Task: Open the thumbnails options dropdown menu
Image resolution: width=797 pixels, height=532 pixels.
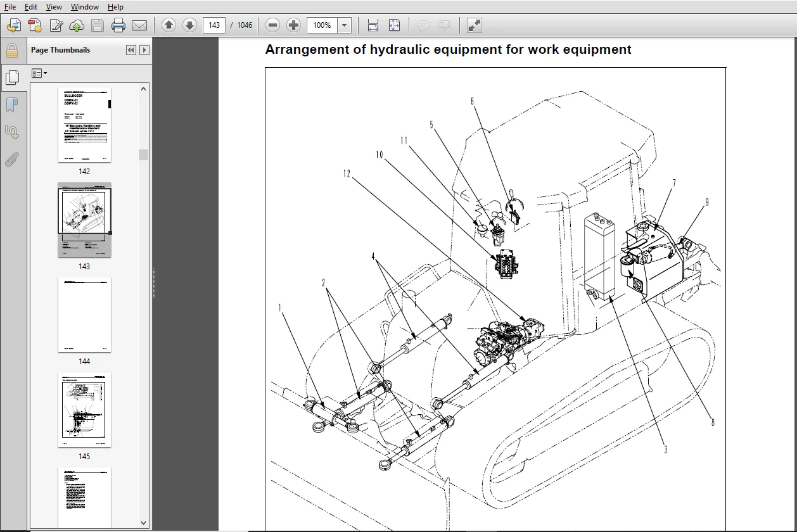Action: pos(39,73)
